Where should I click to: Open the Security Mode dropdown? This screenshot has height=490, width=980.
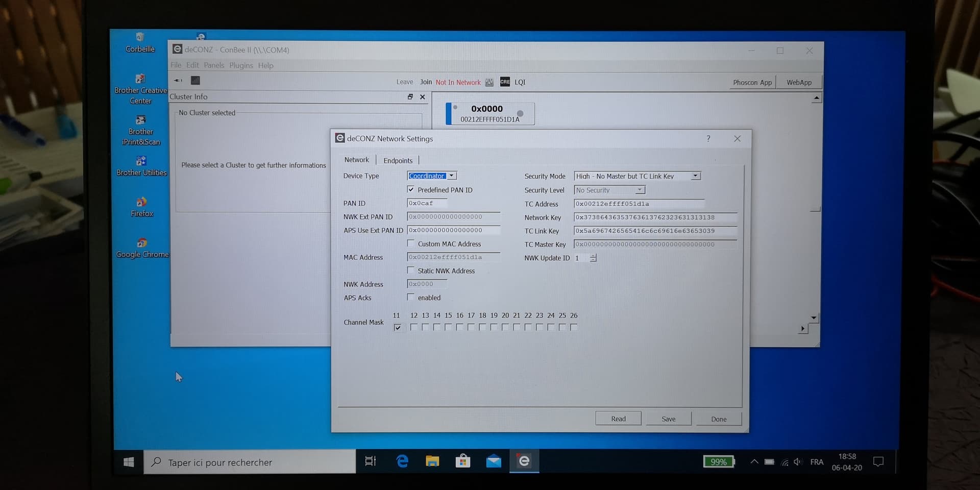click(x=638, y=176)
